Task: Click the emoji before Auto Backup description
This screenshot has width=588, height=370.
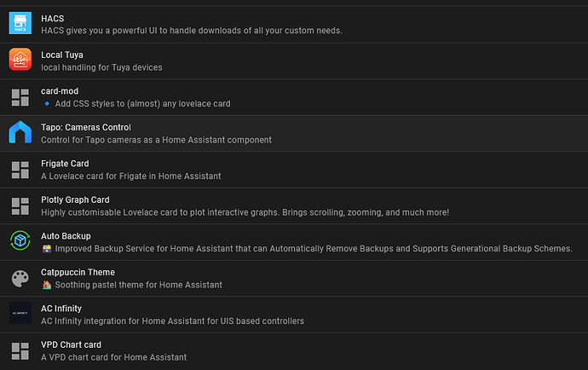Action: (47, 248)
